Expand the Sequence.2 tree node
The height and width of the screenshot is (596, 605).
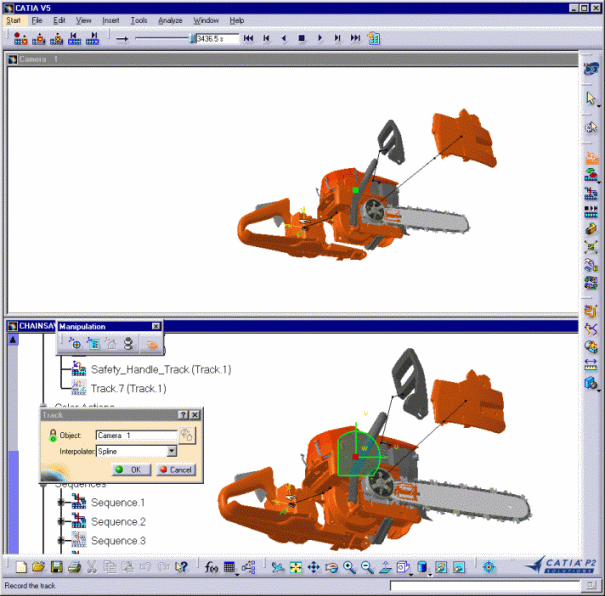[61, 522]
